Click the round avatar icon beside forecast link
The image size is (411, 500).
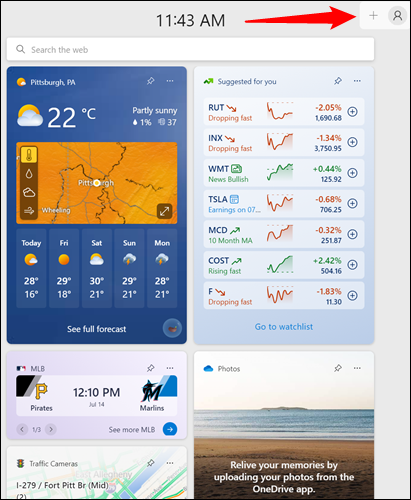[172, 328]
